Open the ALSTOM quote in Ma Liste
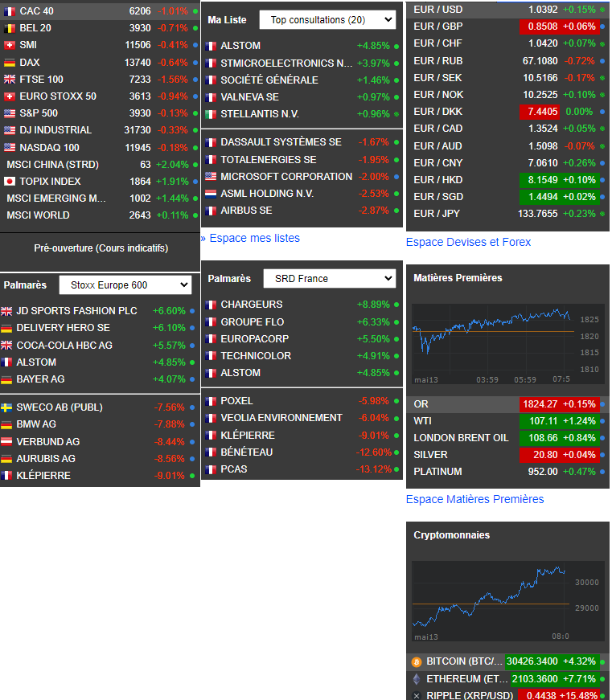Image resolution: width=612 pixels, height=700 pixels. point(240,46)
